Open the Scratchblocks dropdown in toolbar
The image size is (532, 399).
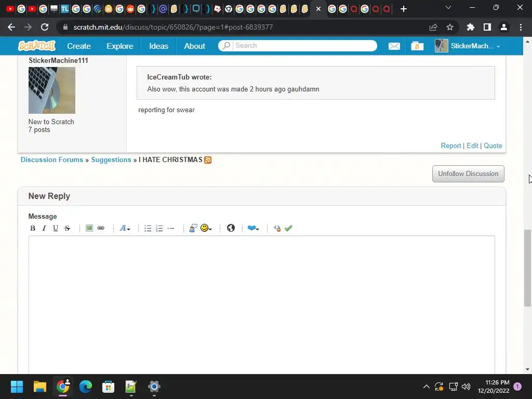(x=253, y=229)
